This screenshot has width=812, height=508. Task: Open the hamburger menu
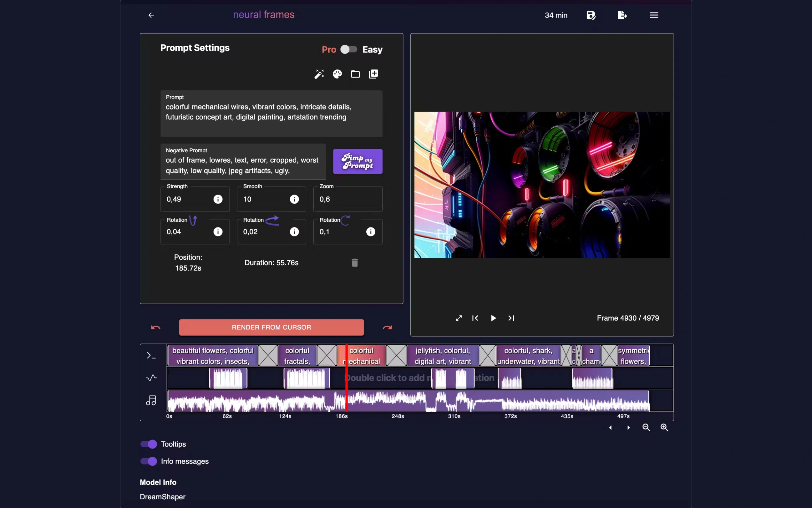pyautogui.click(x=653, y=15)
